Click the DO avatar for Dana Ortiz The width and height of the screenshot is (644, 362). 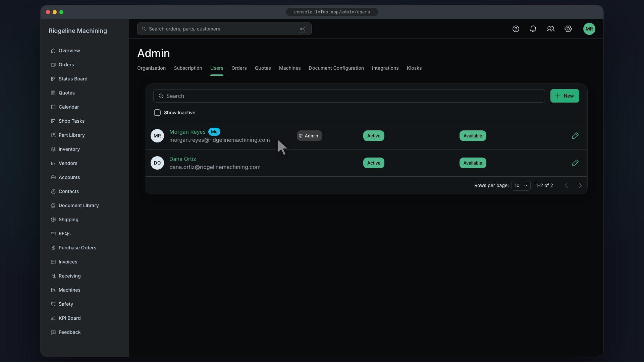click(x=157, y=163)
